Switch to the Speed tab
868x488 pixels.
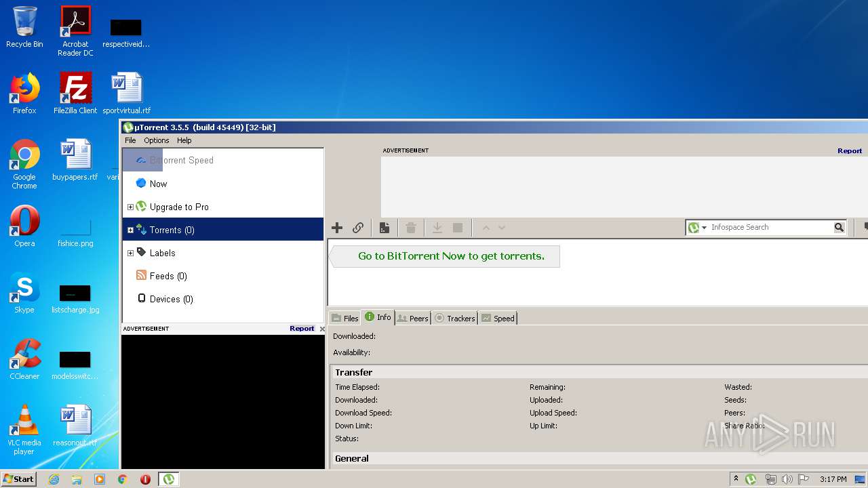tap(498, 318)
